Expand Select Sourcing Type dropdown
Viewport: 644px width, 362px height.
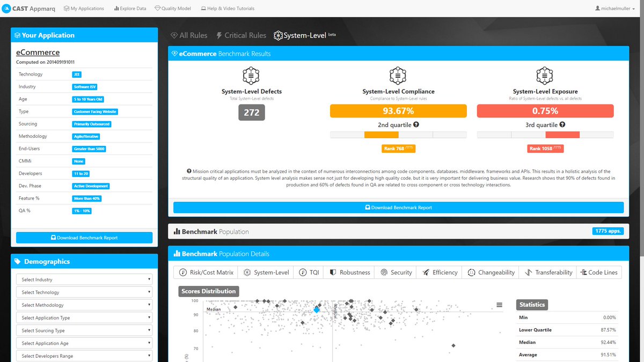pyautogui.click(x=84, y=330)
